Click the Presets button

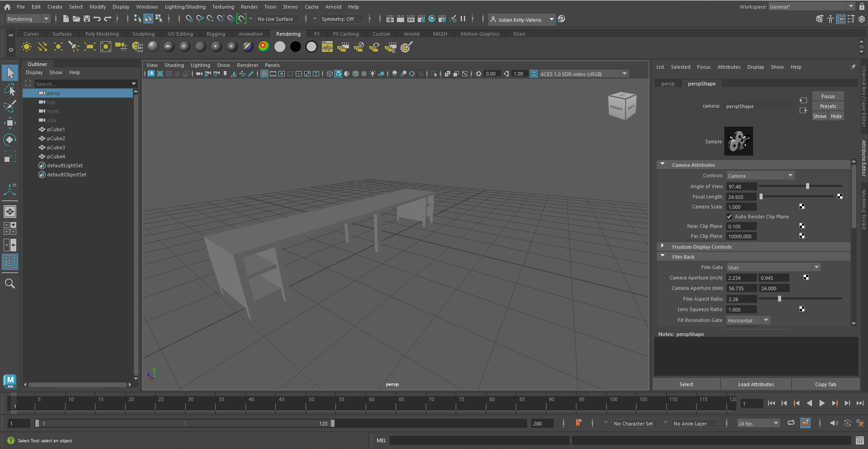[828, 106]
